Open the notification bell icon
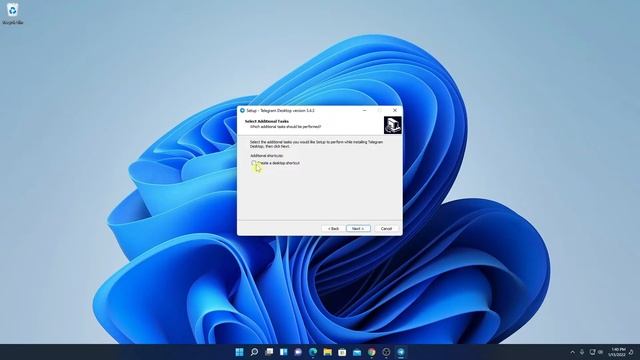Image resolution: width=640 pixels, height=360 pixels. 631,352
